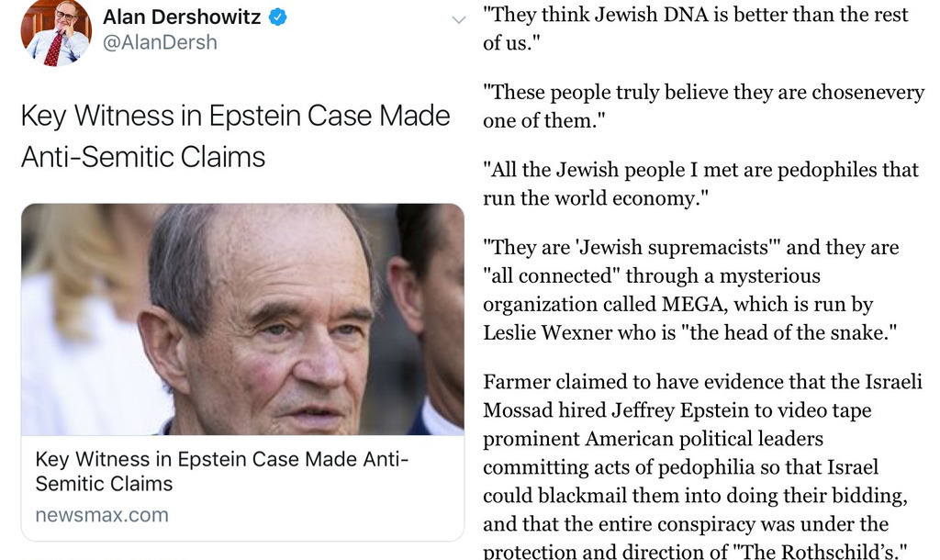Click the blue verified badge
940x560 pixels.
tap(275, 17)
